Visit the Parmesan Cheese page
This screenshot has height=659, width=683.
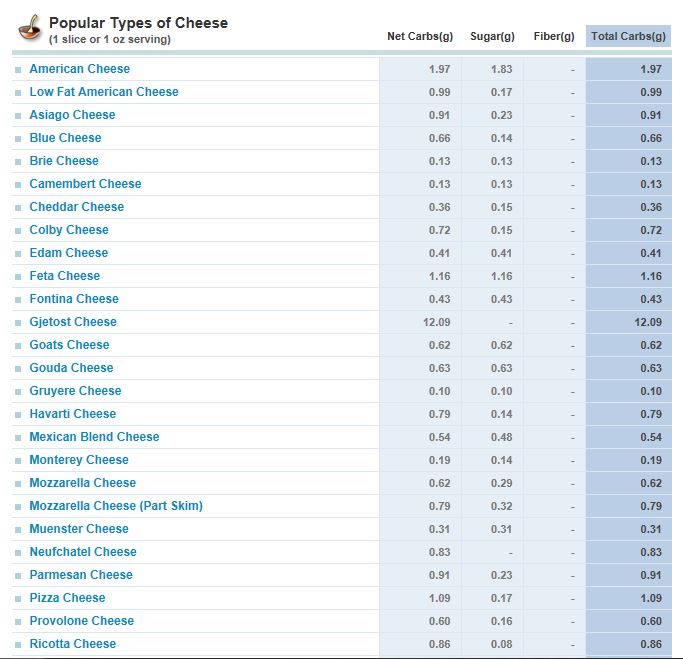[81, 575]
